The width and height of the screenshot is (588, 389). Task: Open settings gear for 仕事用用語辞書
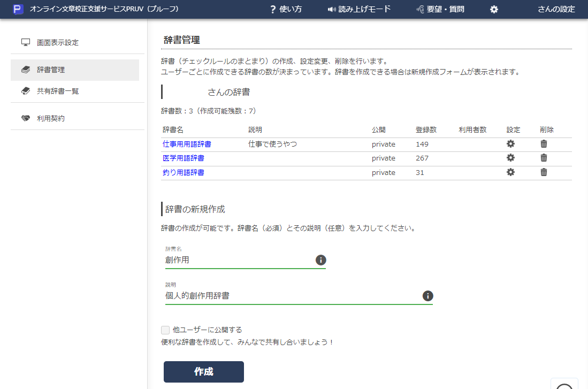[x=511, y=143]
